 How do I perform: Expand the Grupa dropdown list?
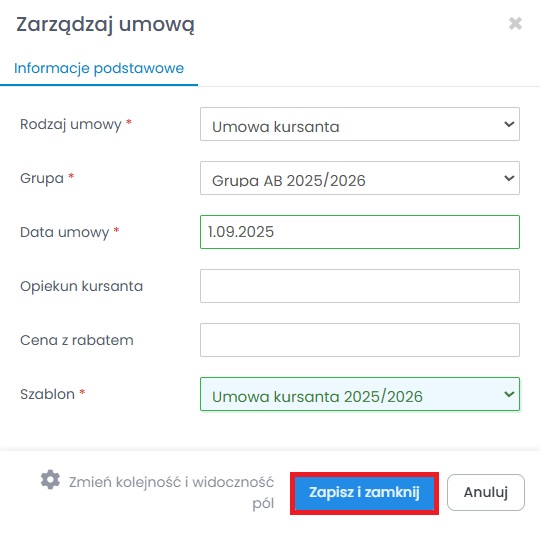360,178
